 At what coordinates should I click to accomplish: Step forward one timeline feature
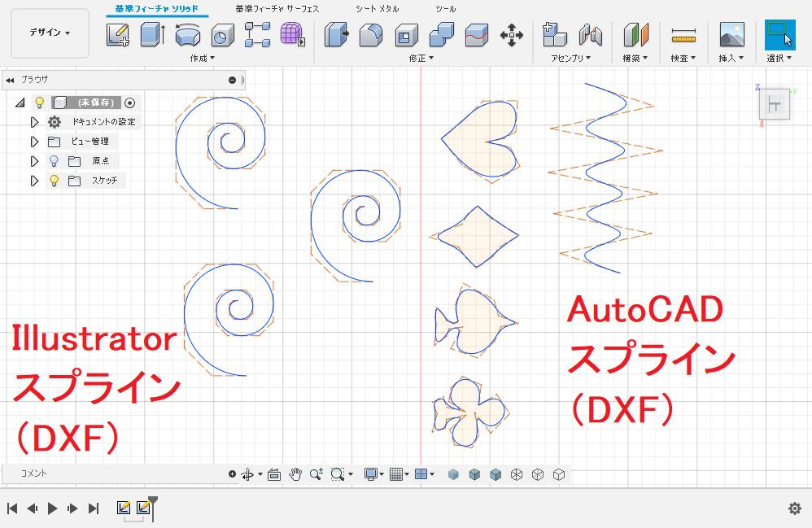(x=72, y=508)
